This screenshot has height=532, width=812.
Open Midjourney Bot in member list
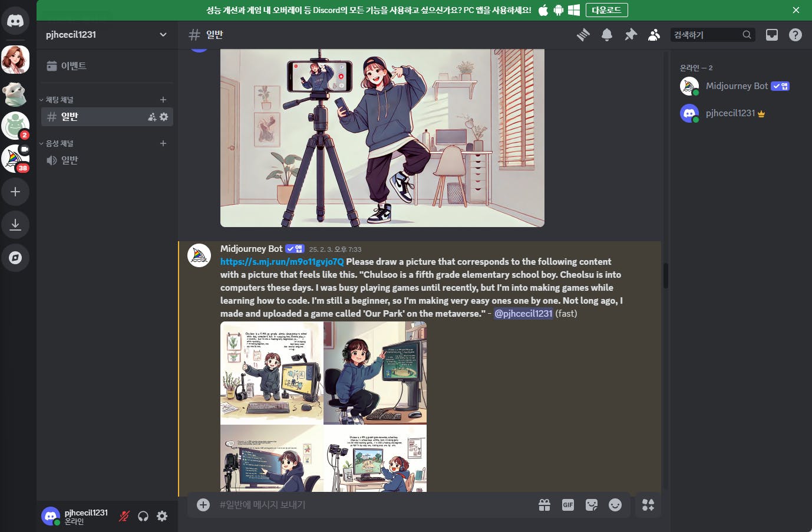(x=739, y=86)
